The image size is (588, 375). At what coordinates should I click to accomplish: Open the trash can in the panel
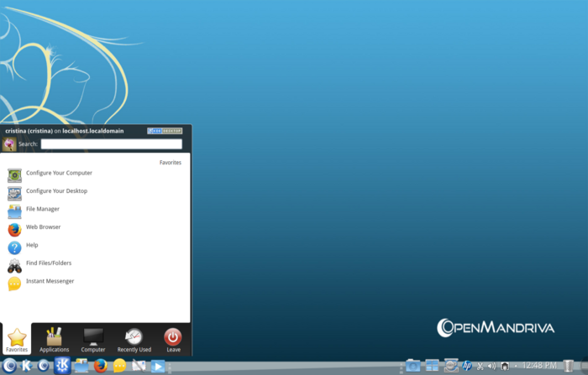569,366
